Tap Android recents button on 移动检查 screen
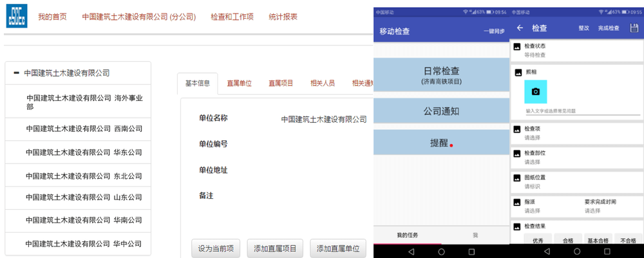The width and height of the screenshot is (644, 258). (471, 252)
